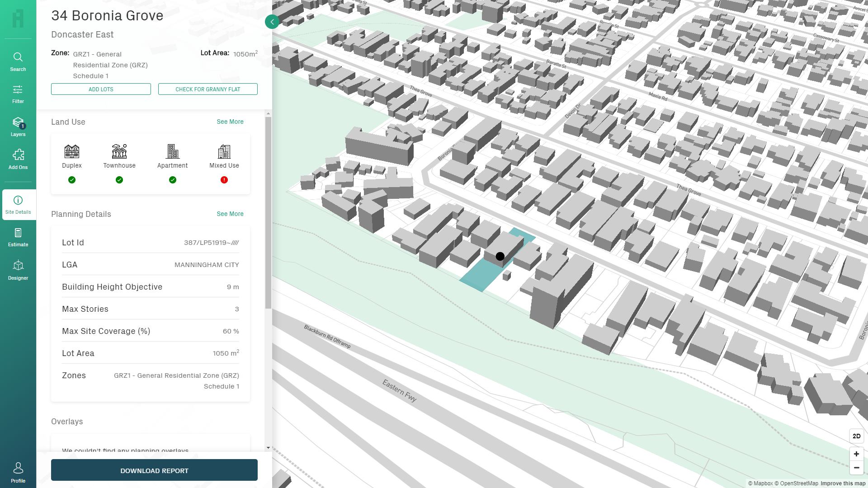Toggle the map to 2D view

857,436
